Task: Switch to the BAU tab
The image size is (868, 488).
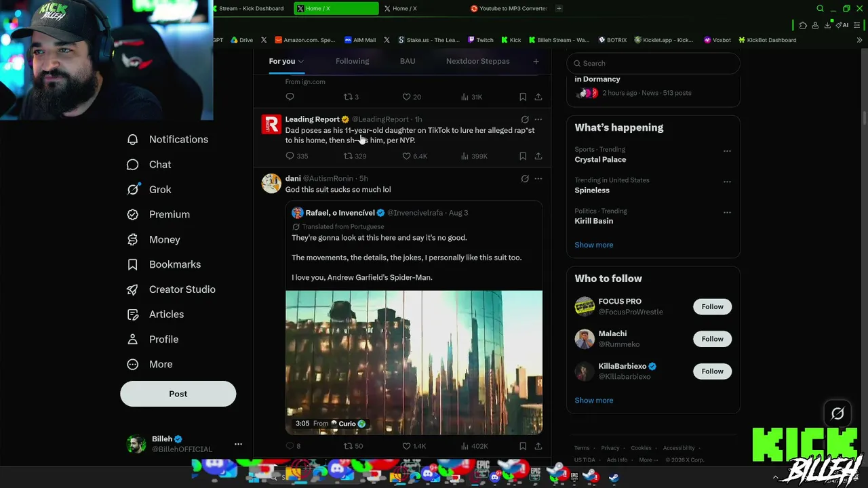Action: click(408, 61)
